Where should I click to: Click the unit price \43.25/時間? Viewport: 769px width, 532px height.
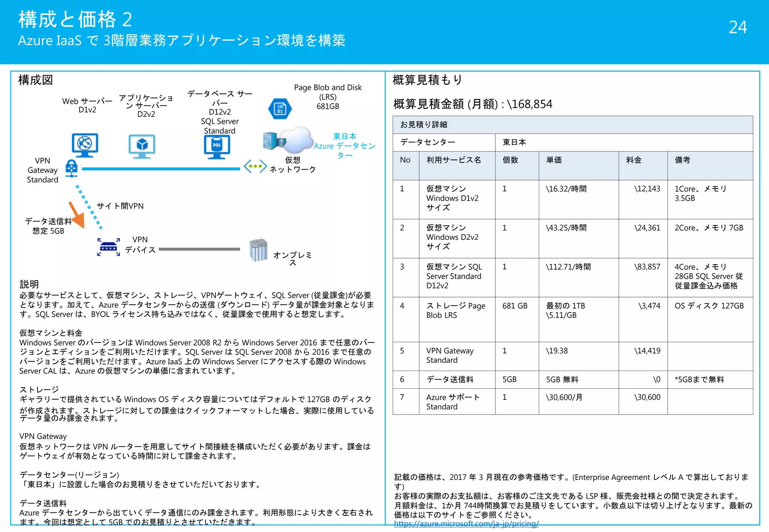[x=566, y=228]
